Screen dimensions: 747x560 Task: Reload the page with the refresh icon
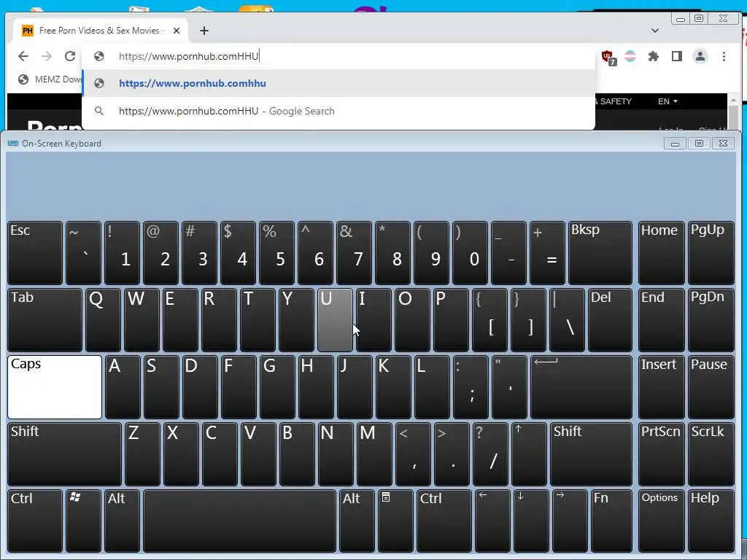point(70,56)
